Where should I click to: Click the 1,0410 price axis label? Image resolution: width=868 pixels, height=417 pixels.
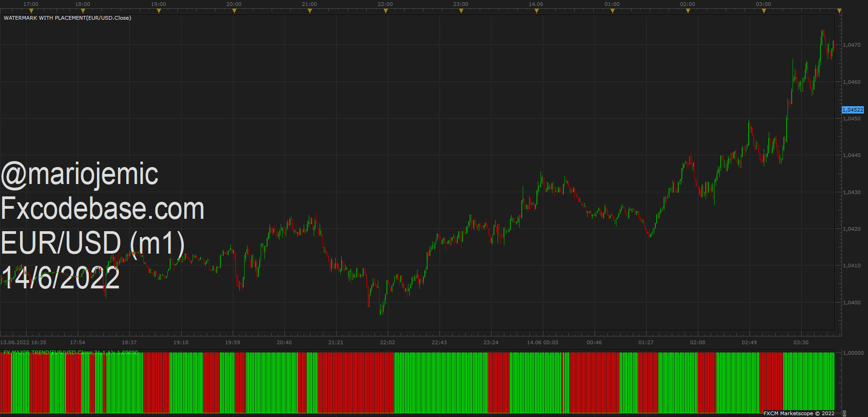coord(852,265)
